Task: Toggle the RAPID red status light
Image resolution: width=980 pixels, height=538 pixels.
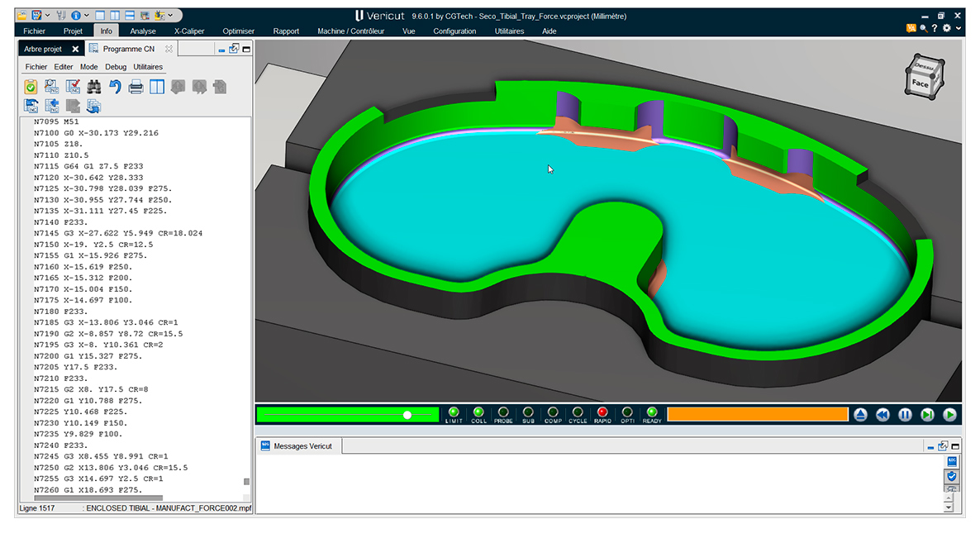Action: 602,412
